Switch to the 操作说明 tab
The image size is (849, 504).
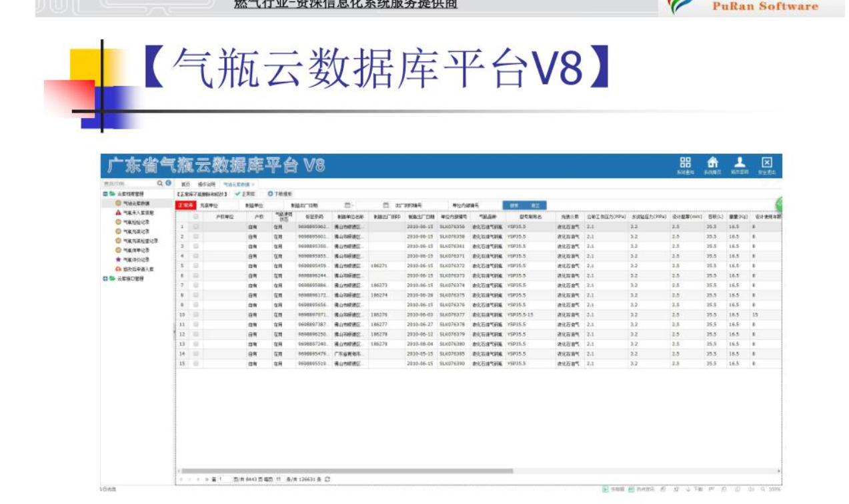(206, 184)
